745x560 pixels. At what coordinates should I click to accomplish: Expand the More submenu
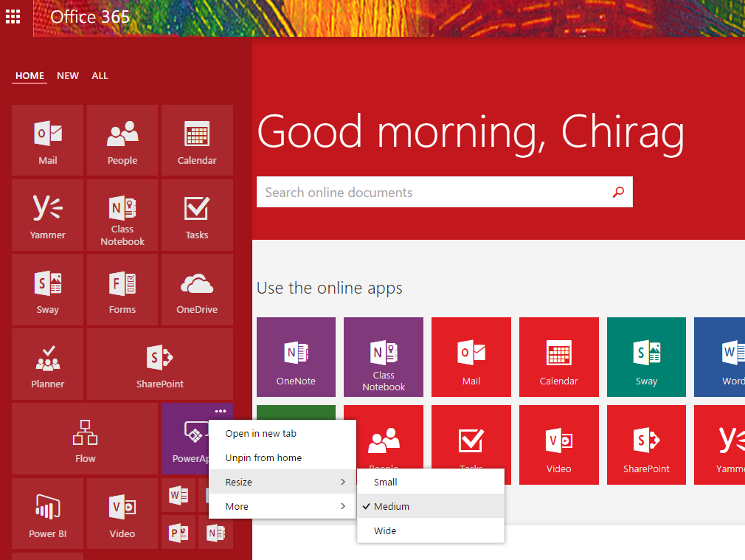283,506
